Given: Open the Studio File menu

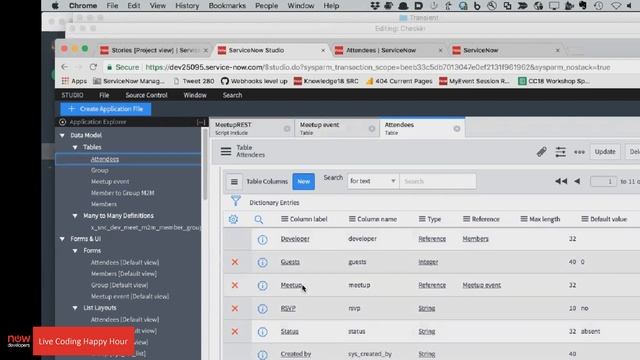Looking at the screenshot, I should pyautogui.click(x=104, y=95).
